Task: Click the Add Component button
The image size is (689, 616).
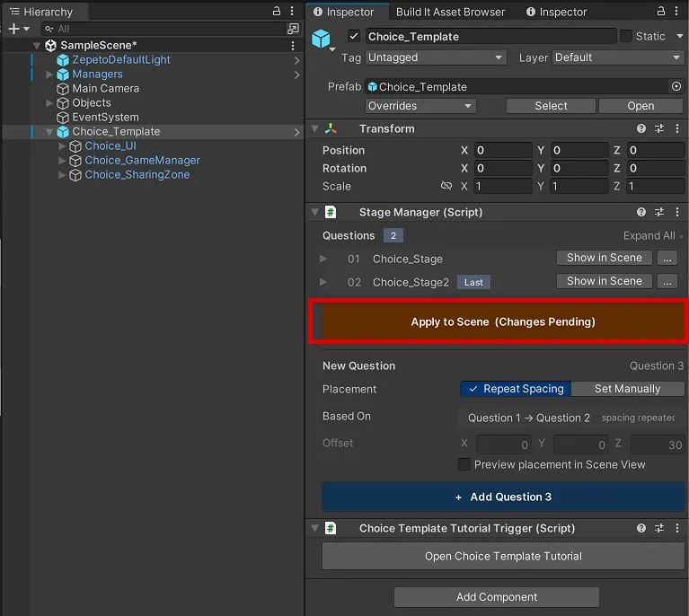Action: click(497, 596)
